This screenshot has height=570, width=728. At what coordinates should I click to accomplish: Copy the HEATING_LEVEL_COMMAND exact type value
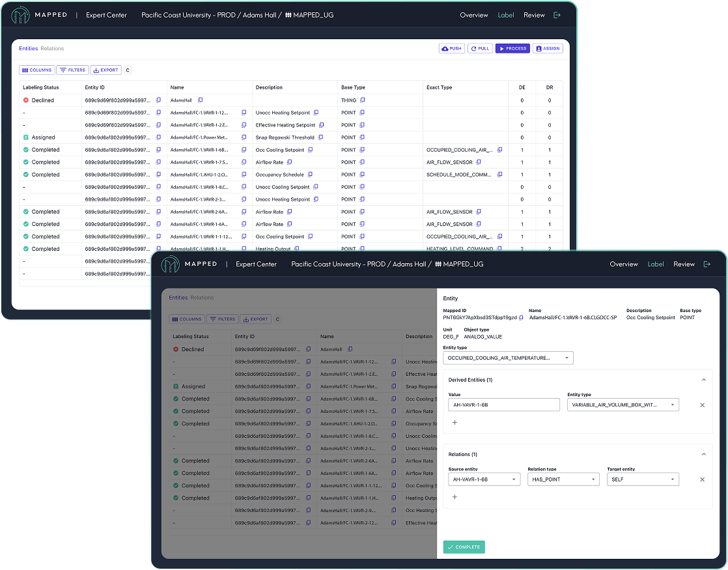point(500,249)
